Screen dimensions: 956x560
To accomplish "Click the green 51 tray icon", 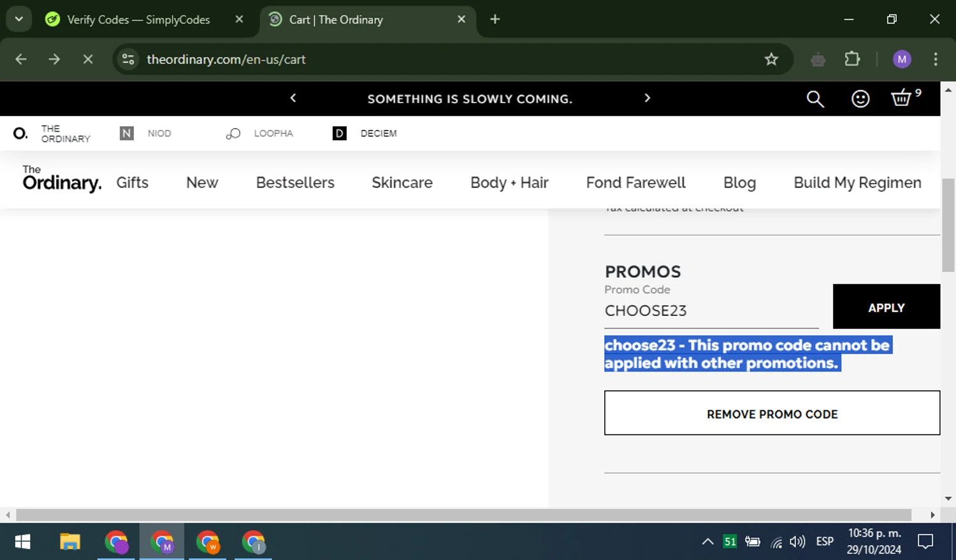I will (730, 542).
